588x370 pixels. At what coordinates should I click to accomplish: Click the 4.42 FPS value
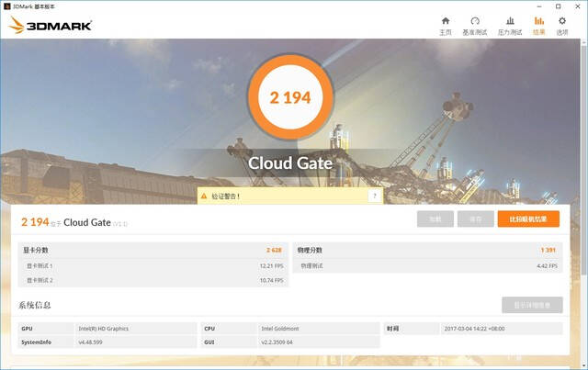[x=548, y=265]
